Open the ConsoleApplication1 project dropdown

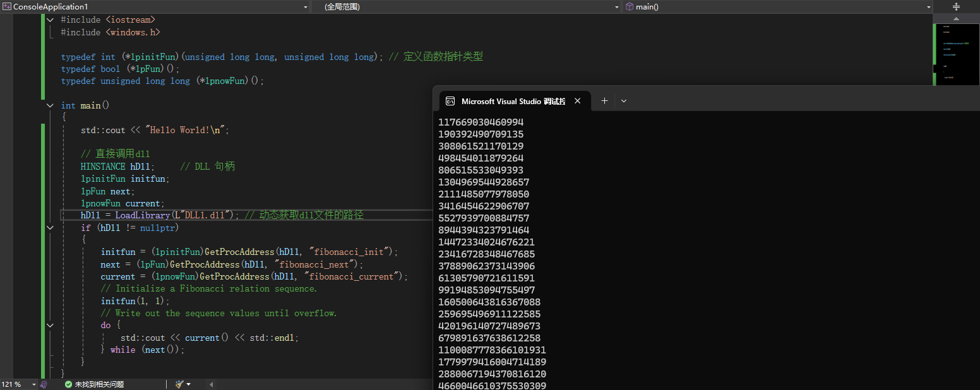(x=306, y=6)
